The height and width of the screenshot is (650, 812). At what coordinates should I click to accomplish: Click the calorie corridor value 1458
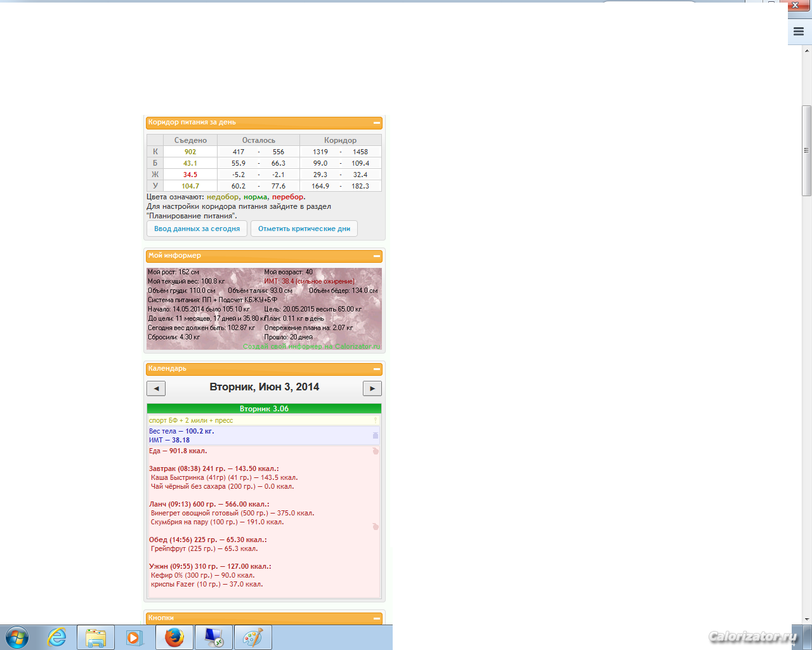[x=360, y=152]
